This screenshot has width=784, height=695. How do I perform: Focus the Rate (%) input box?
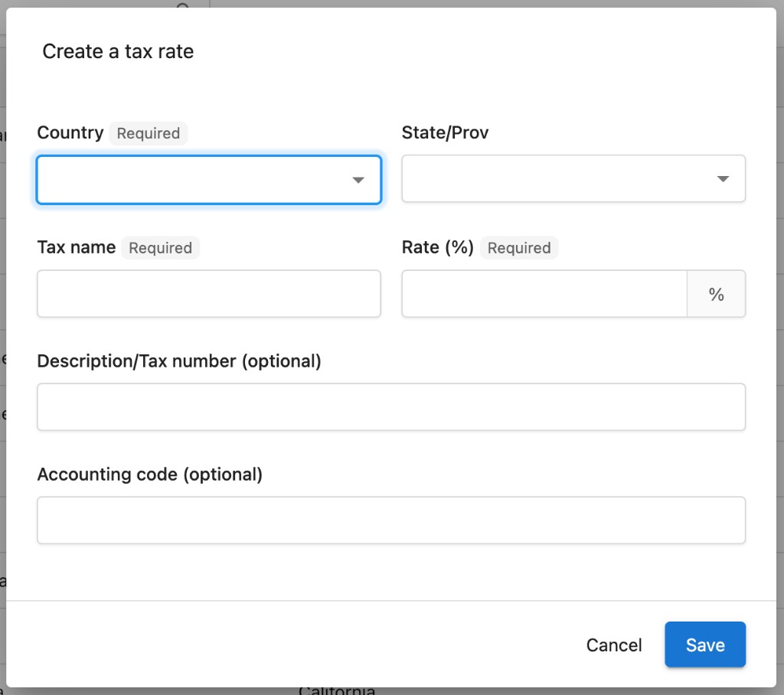(544, 293)
